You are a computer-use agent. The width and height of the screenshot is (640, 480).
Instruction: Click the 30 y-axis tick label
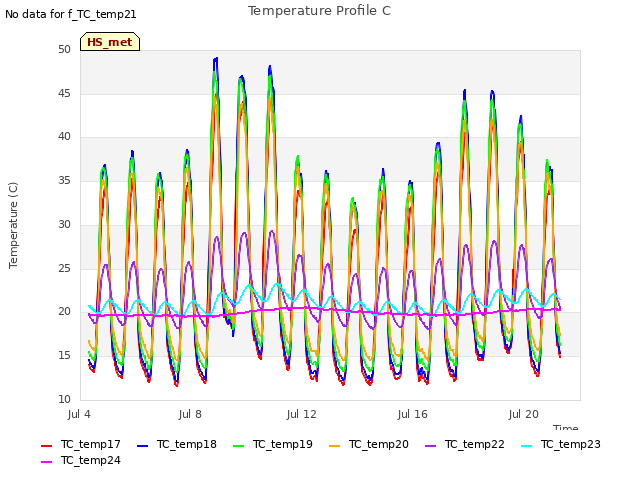point(64,224)
